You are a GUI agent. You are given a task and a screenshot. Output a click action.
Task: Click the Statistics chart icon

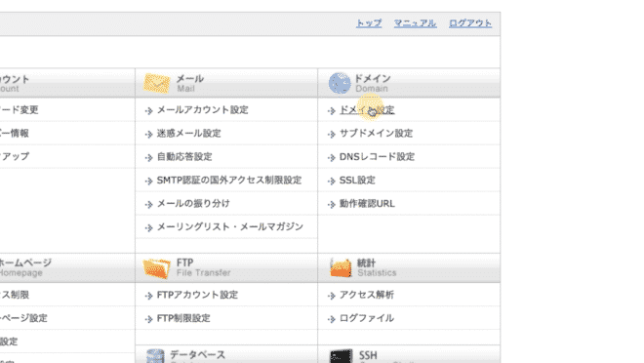point(341,267)
